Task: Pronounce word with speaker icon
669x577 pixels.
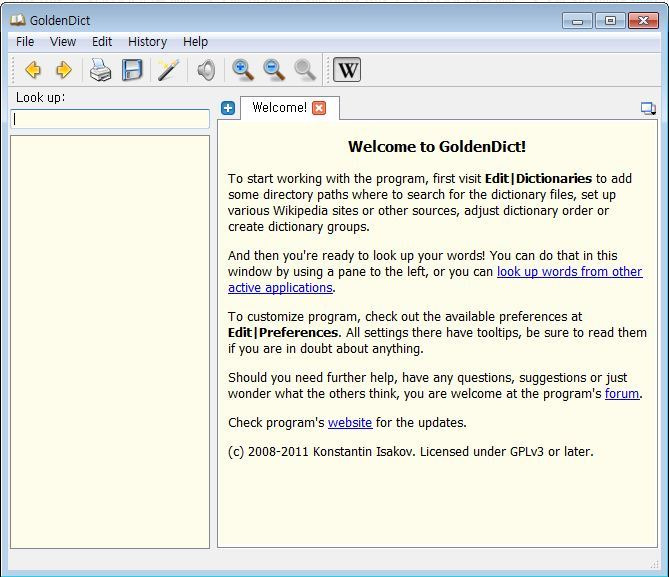Action: coord(206,70)
